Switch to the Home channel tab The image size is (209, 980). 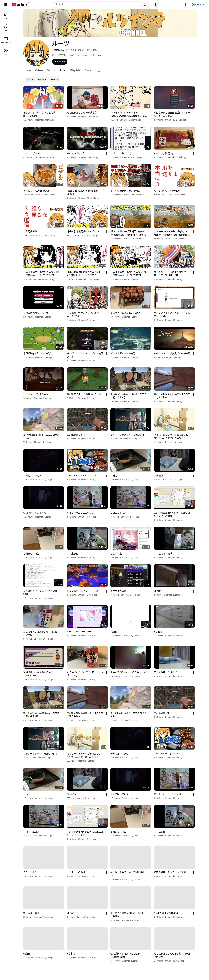pos(27,70)
